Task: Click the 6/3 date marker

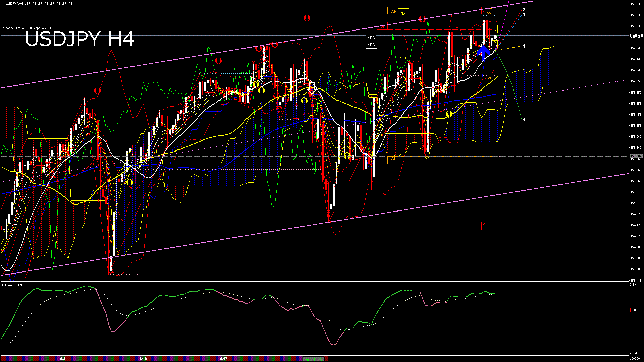Action: [63, 359]
